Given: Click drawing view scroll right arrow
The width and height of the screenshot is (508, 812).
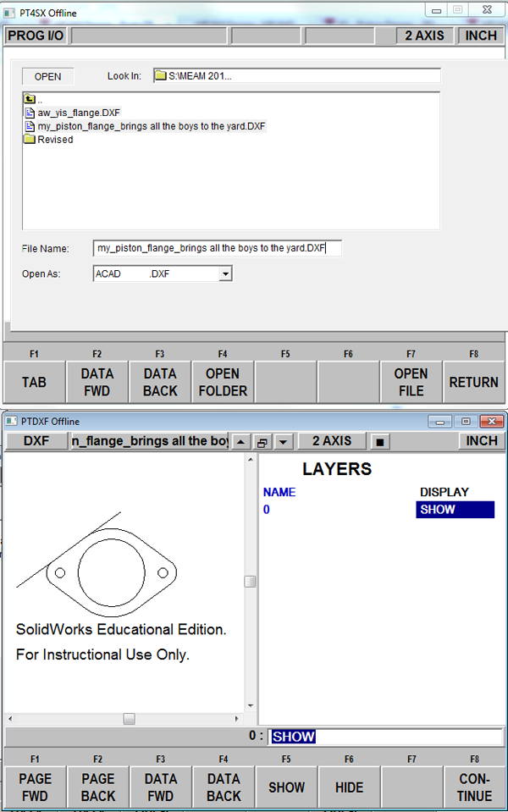Looking at the screenshot, I should [x=237, y=719].
